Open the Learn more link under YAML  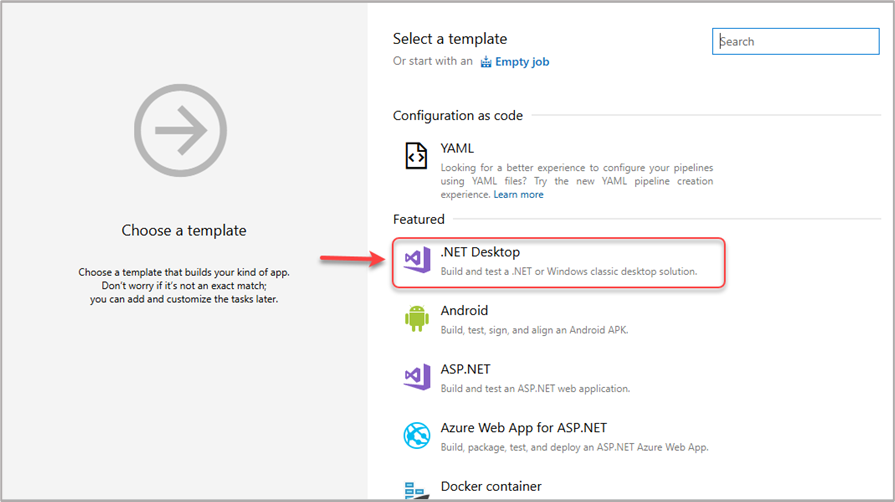coord(518,195)
